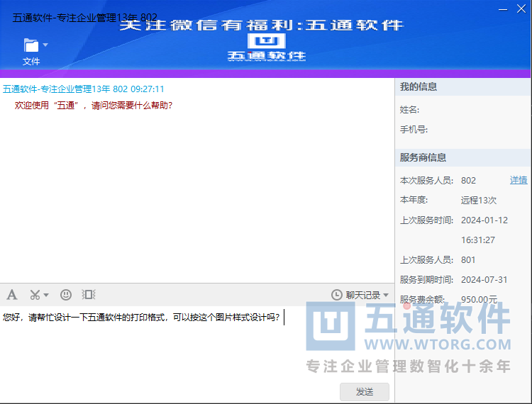Viewport: 532px width, 404px height.
Task: Minimize the chat window
Action: click(503, 9)
